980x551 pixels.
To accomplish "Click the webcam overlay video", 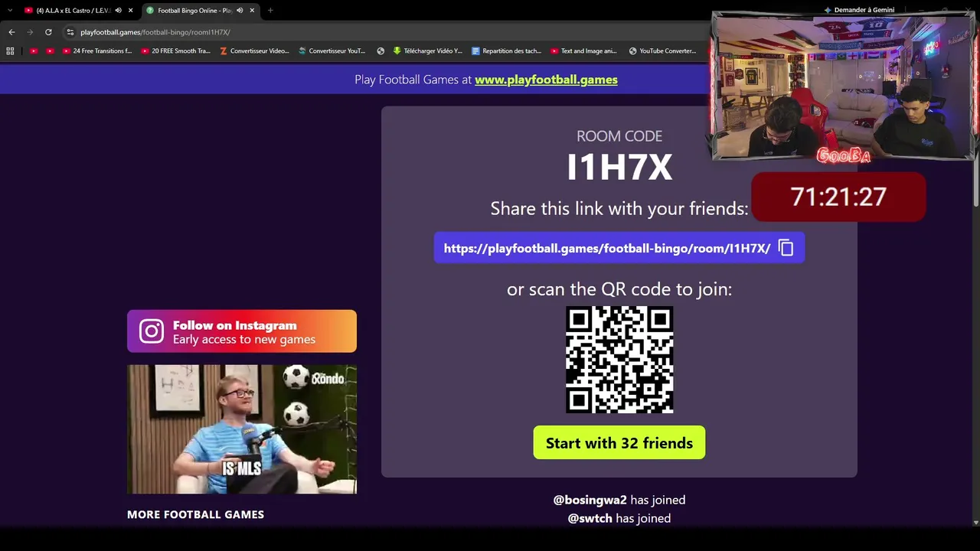I will (x=844, y=86).
